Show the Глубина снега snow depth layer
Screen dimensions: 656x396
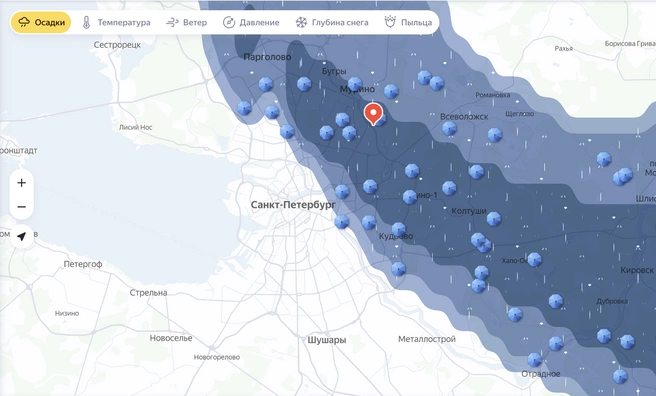pos(332,23)
